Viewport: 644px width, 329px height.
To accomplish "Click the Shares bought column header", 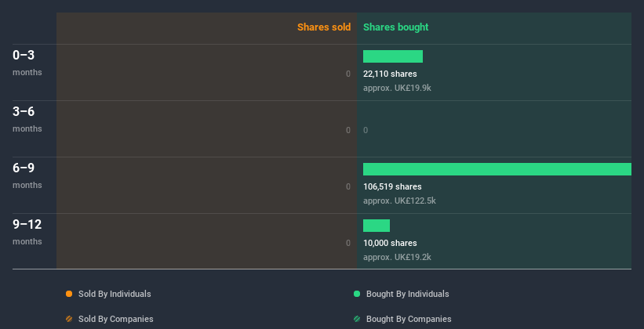I will (395, 27).
